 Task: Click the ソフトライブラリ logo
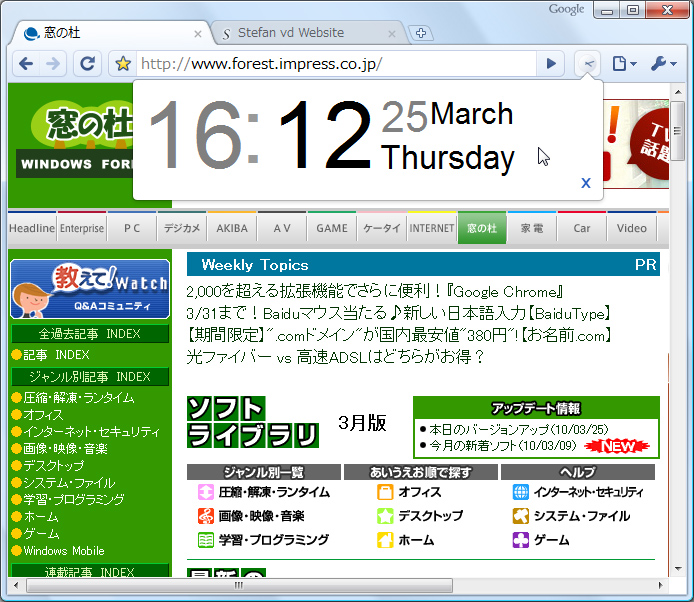(253, 422)
